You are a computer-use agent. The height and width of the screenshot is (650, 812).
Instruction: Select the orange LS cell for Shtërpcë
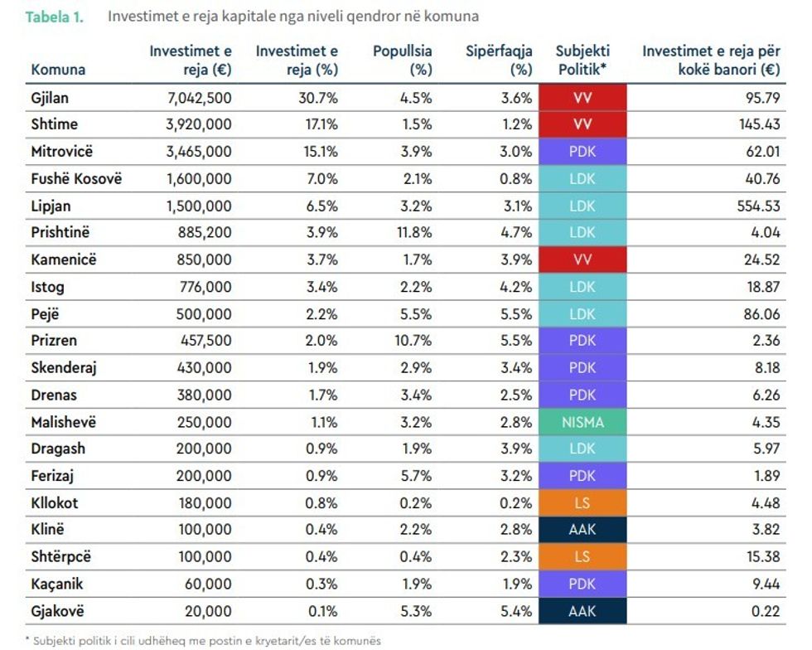pos(582,557)
